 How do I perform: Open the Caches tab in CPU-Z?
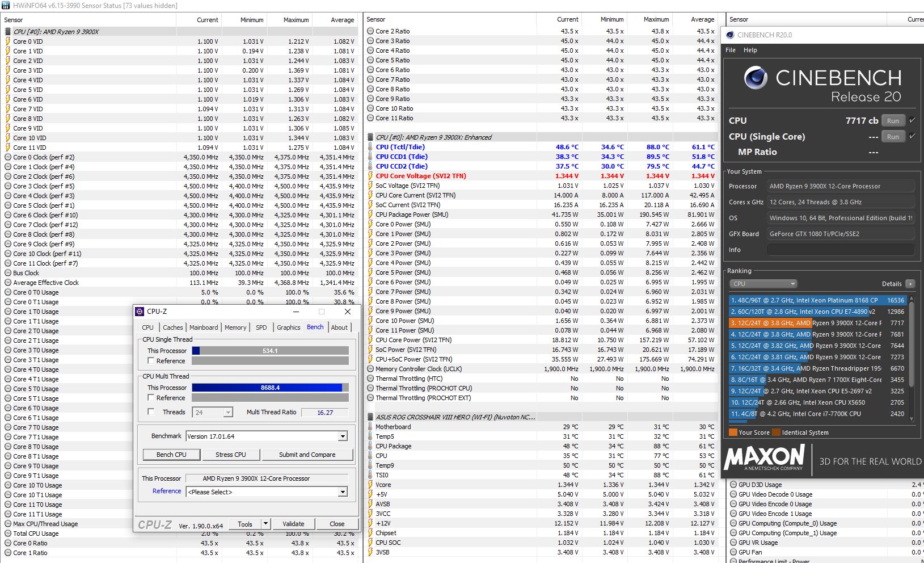(x=172, y=327)
